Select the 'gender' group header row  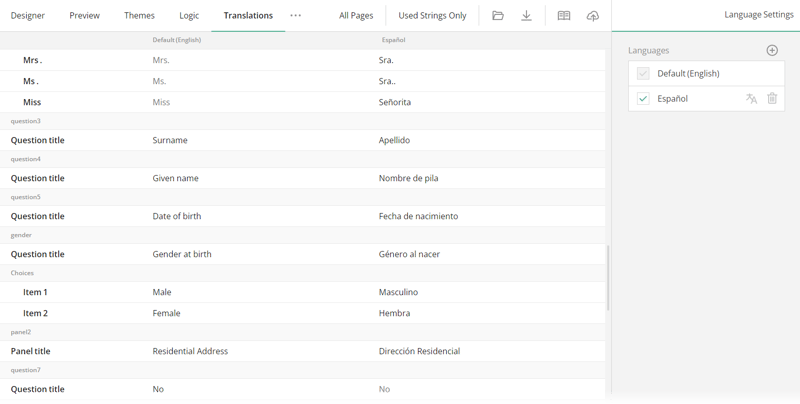point(303,235)
